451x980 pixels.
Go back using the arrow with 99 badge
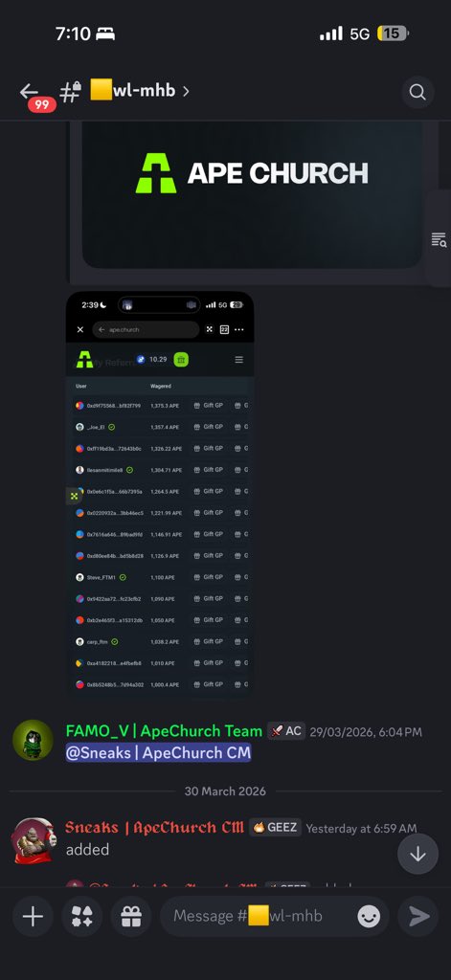tap(30, 92)
